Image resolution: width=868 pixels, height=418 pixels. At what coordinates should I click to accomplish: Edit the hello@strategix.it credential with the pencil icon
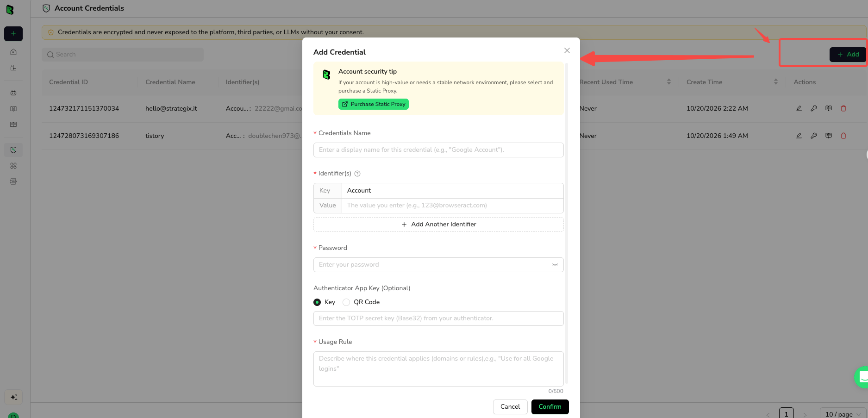pyautogui.click(x=799, y=108)
